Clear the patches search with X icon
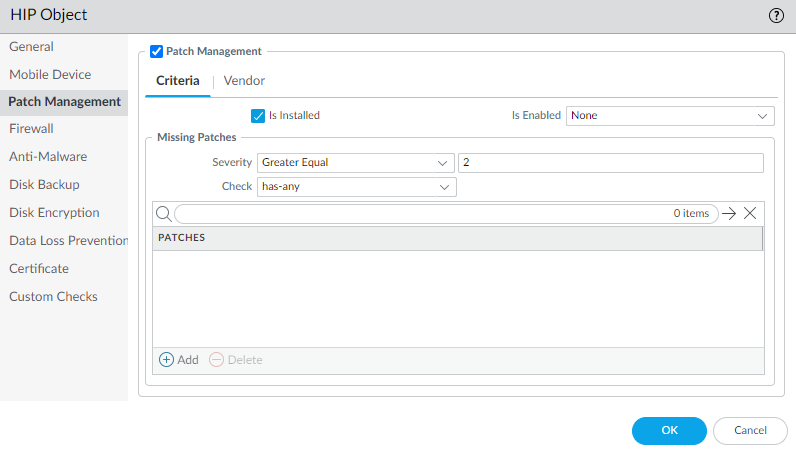 tap(750, 213)
